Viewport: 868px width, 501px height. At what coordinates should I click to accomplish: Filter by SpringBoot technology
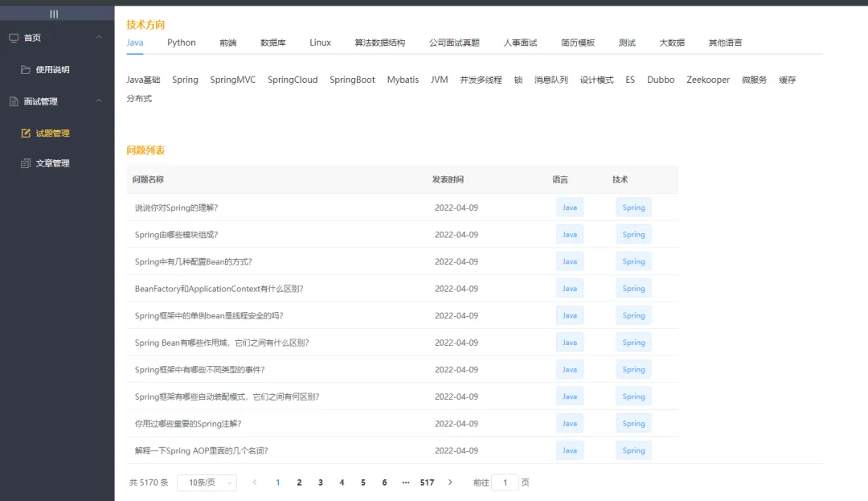pos(352,80)
